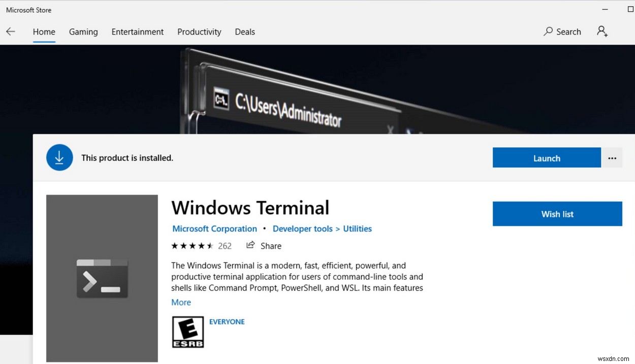The height and width of the screenshot is (364, 635).
Task: Click the Windows Terminal app icon thumbnail
Action: 102,278
